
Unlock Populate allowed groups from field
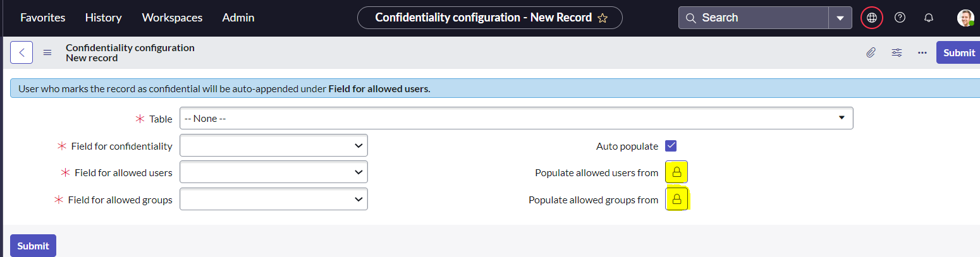(x=677, y=200)
